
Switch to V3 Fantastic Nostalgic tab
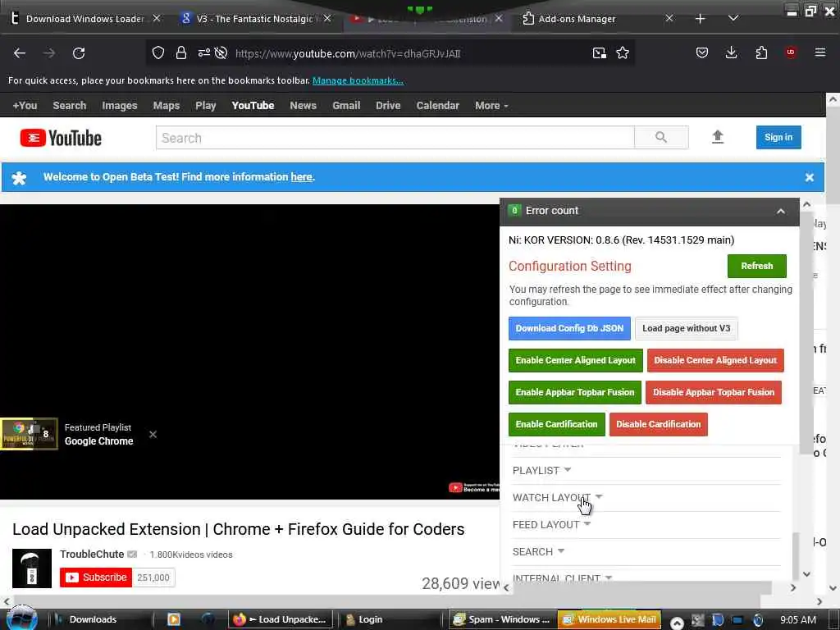pos(254,19)
